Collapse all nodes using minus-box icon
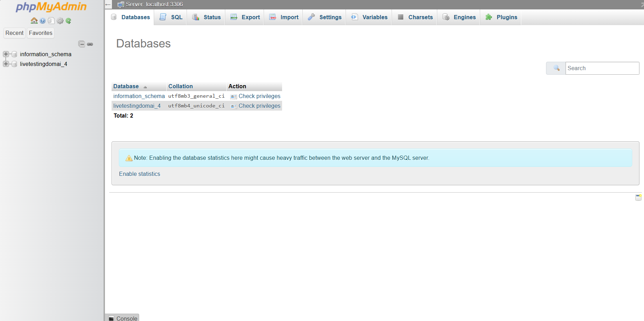 [x=82, y=44]
